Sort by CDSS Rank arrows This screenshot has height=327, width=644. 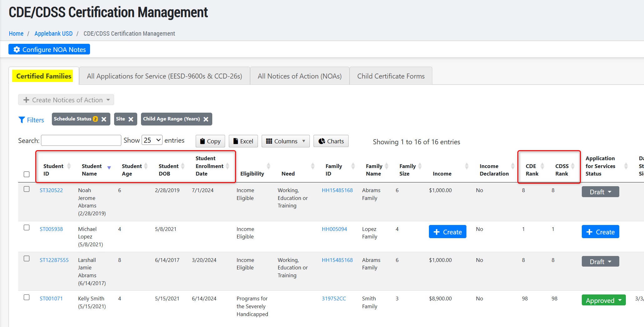pyautogui.click(x=573, y=166)
